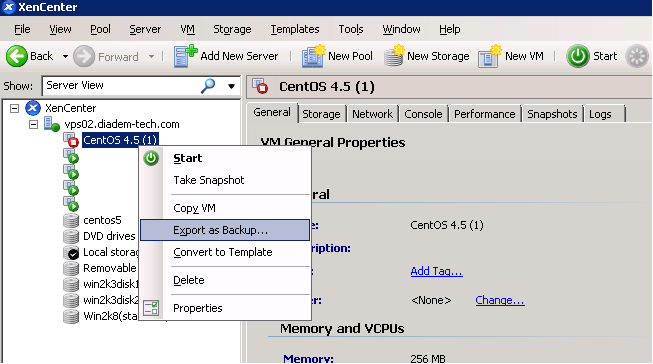The image size is (653, 364).
Task: Choose Take Snapshot from context menu
Action: 225,180
